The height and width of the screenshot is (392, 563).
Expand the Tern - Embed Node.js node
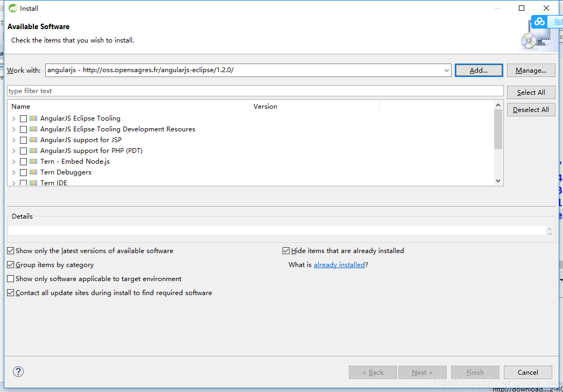pyautogui.click(x=13, y=162)
